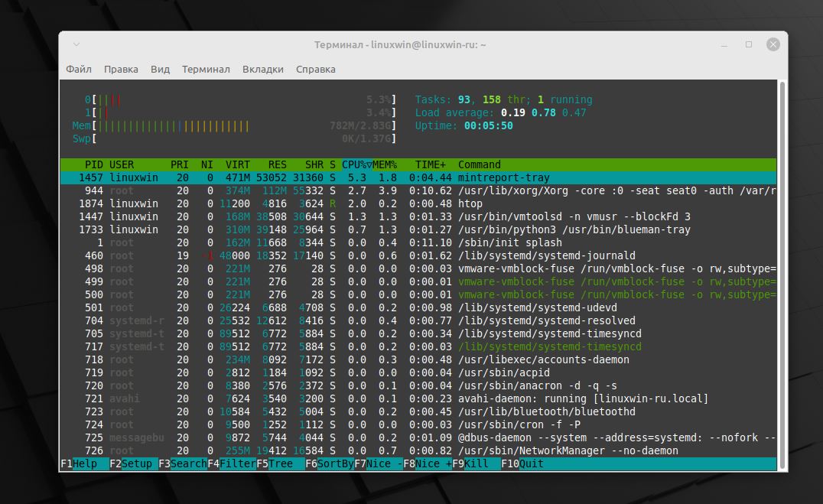The width and height of the screenshot is (823, 504).
Task: Select the accounts-daemon process row
Action: [418, 360]
